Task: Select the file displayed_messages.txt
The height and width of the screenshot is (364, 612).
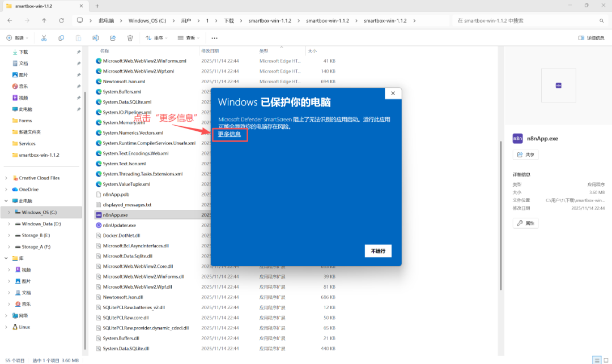Action: [x=127, y=204]
